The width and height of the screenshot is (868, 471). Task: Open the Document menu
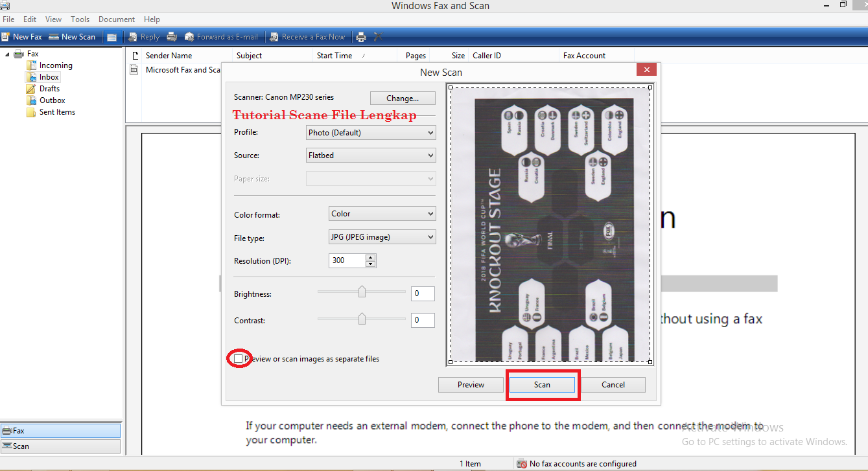(116, 19)
